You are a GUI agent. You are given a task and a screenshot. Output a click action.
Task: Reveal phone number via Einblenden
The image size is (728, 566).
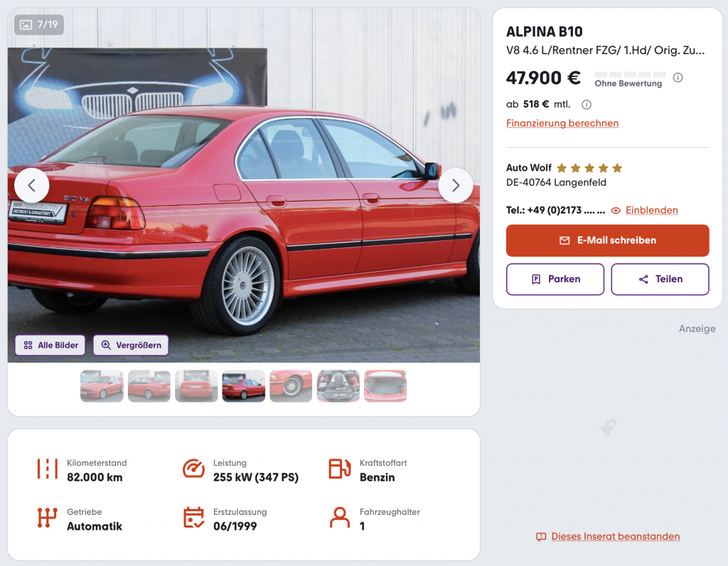[651, 210]
